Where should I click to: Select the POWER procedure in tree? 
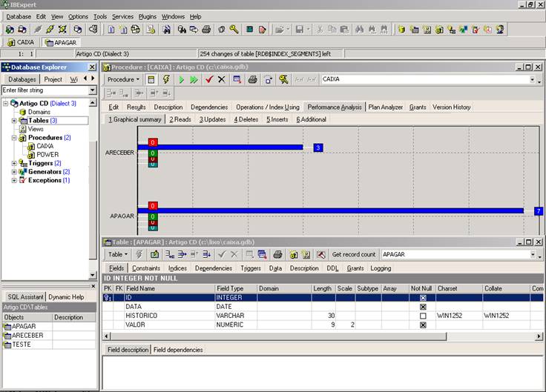(x=47, y=155)
